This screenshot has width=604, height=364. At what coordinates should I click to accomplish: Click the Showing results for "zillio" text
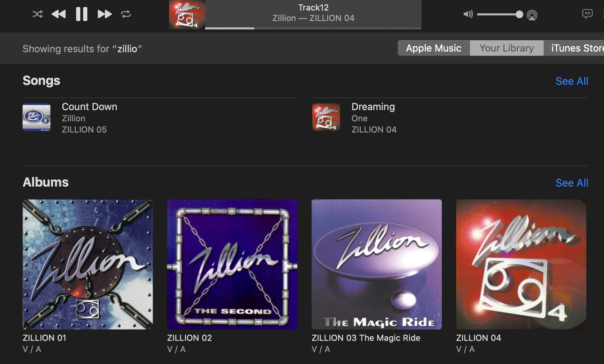pos(82,49)
